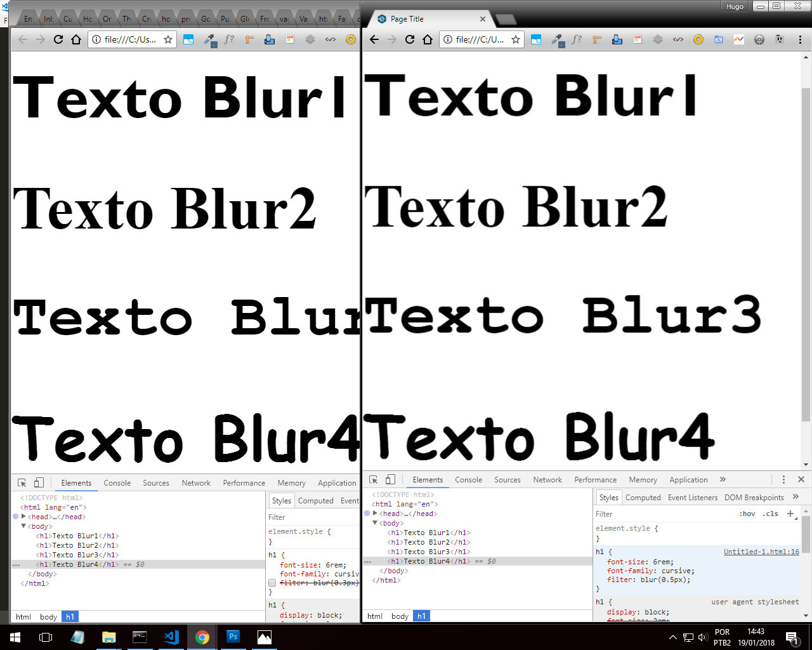Open the f? font extension in right window
The height and width of the screenshot is (650, 812).
(x=577, y=39)
